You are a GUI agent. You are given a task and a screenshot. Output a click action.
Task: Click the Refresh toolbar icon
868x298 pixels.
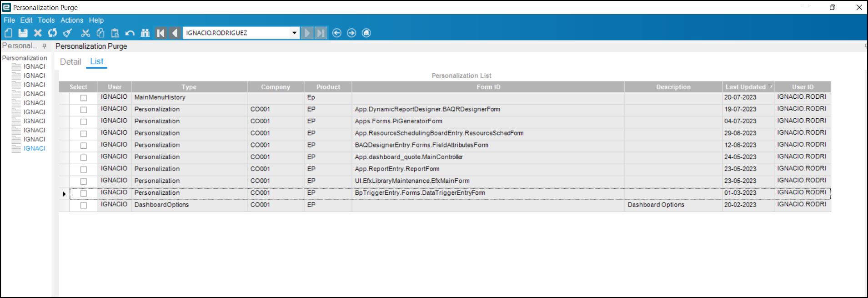(x=53, y=33)
